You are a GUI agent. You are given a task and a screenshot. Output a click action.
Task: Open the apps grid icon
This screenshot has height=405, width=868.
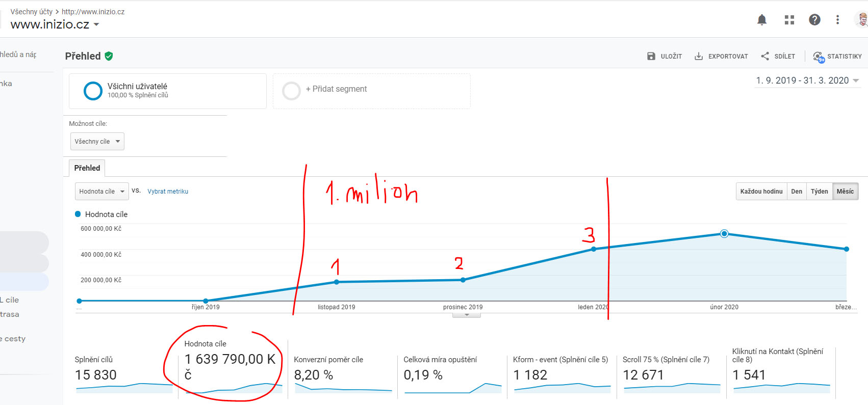789,20
